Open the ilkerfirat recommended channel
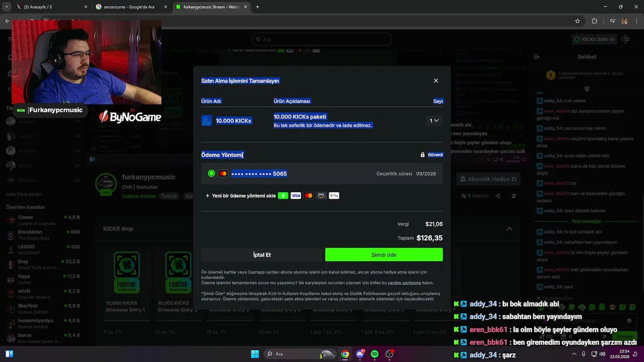The height and width of the screenshot is (362, 644). tap(43, 309)
